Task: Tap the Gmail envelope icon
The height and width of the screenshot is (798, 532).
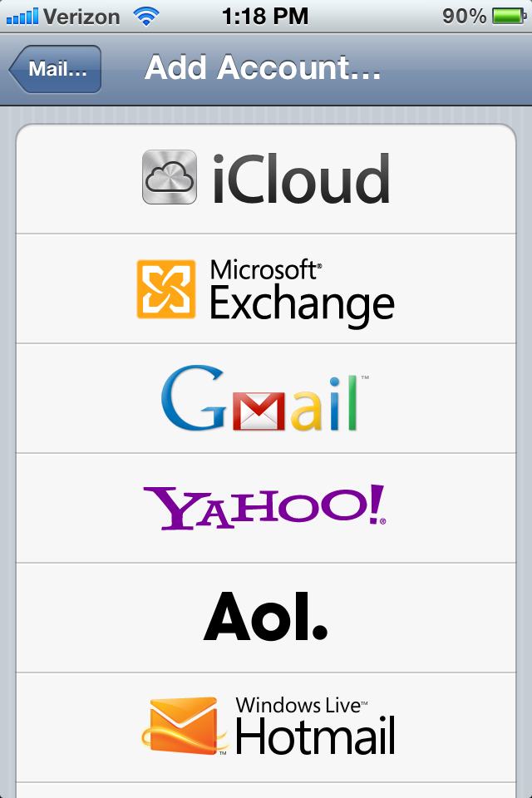Action: [259, 411]
